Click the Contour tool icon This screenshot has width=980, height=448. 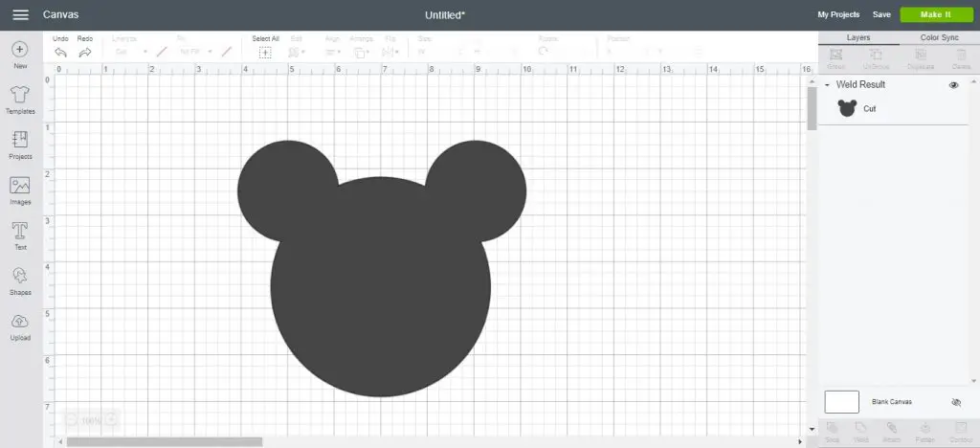click(x=959, y=428)
